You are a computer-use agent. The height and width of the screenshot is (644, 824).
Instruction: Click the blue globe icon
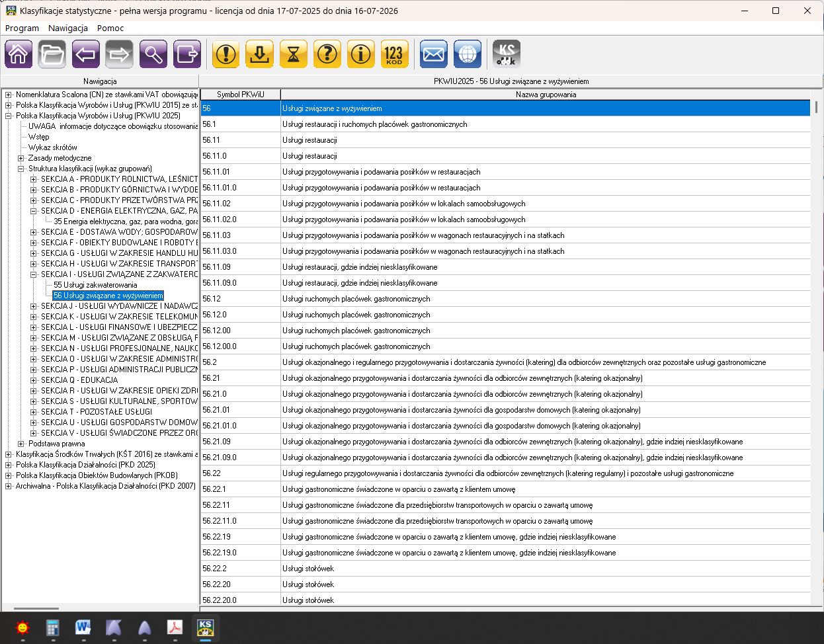[x=468, y=54]
